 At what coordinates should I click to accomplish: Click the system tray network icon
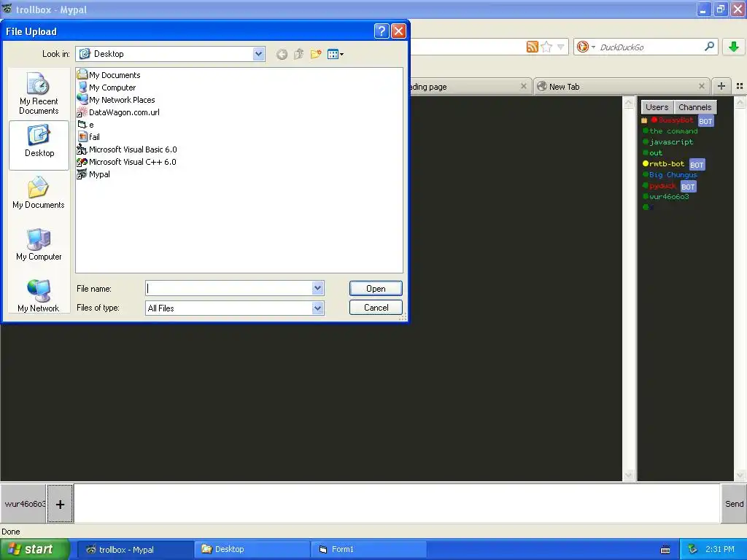(692, 550)
